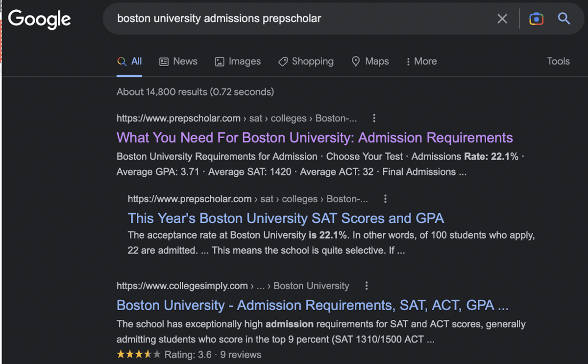Click the price tag icon beside Shopping

point(283,61)
